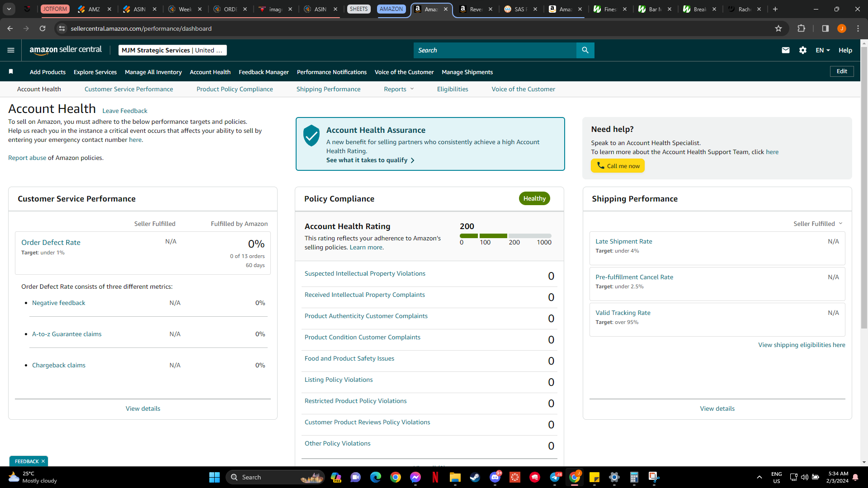The image size is (868, 488).
Task: Open Microsoft Edge from the taskbar
Action: coord(376,477)
